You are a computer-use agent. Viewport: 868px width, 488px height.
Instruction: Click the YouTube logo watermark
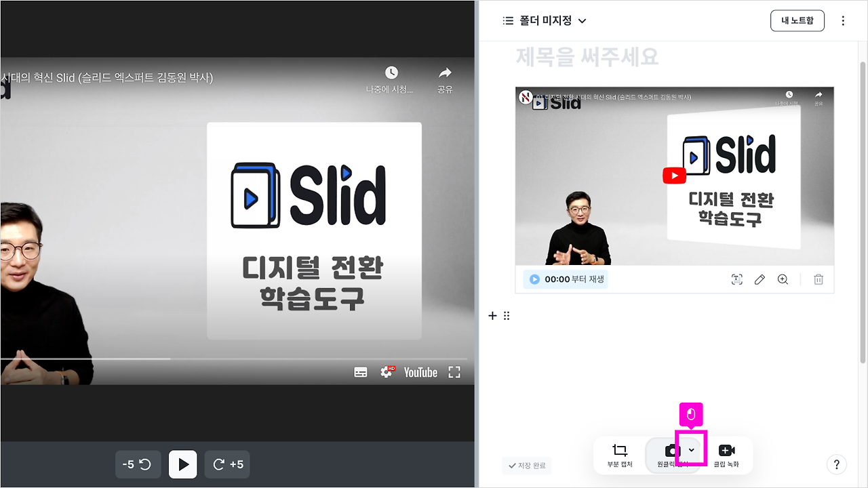pyautogui.click(x=420, y=372)
